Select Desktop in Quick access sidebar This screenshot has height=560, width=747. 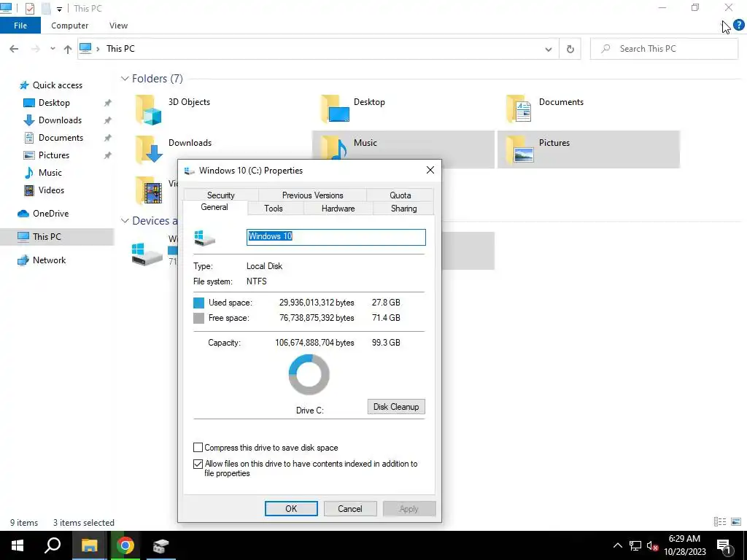point(54,103)
